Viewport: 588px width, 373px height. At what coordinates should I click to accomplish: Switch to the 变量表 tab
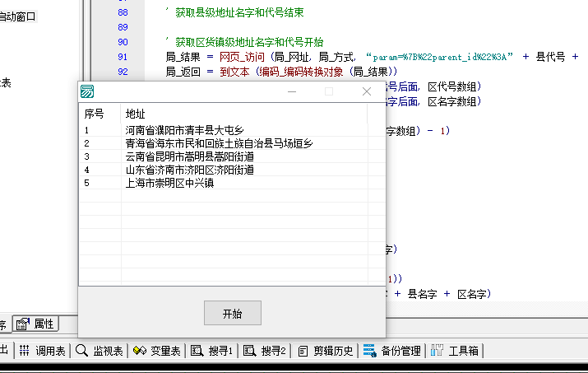[x=157, y=351]
